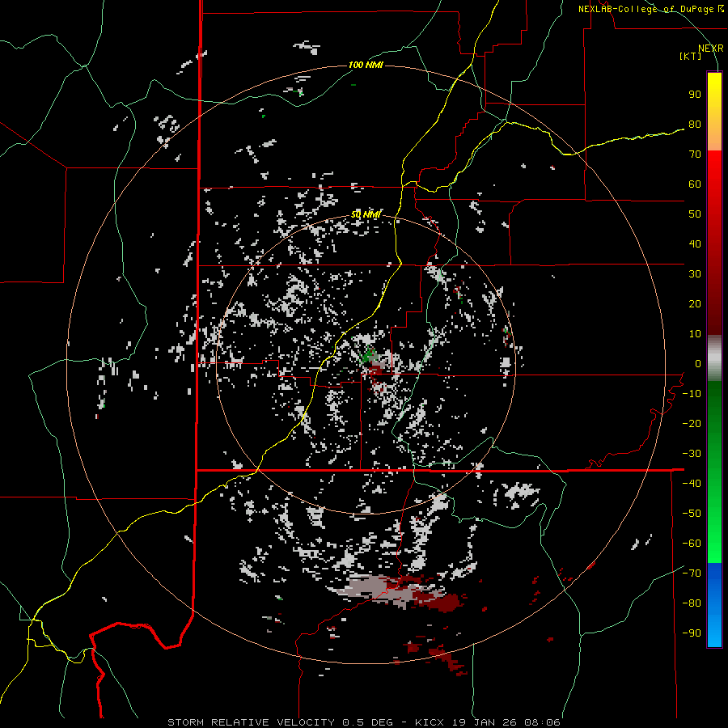728x728 pixels.
Task: Click the KICX radar site identifier
Action: (430, 722)
